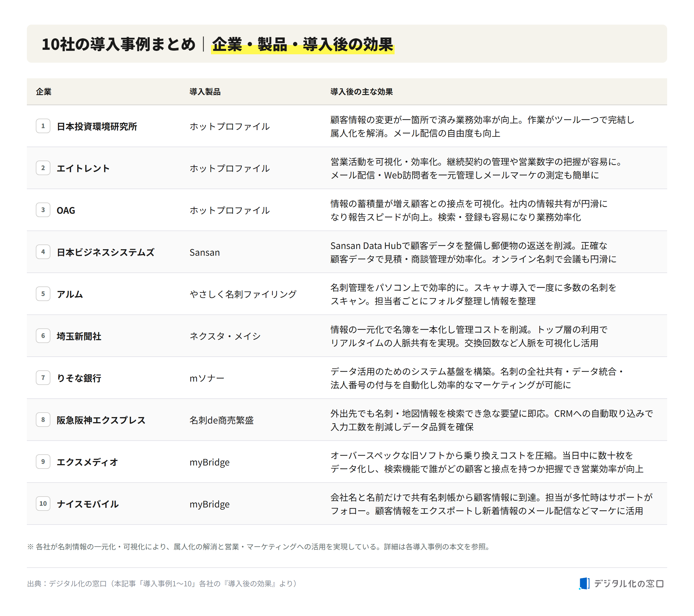Click the 導入製品 column header
This screenshot has height=616, width=694.
pyautogui.click(x=205, y=92)
